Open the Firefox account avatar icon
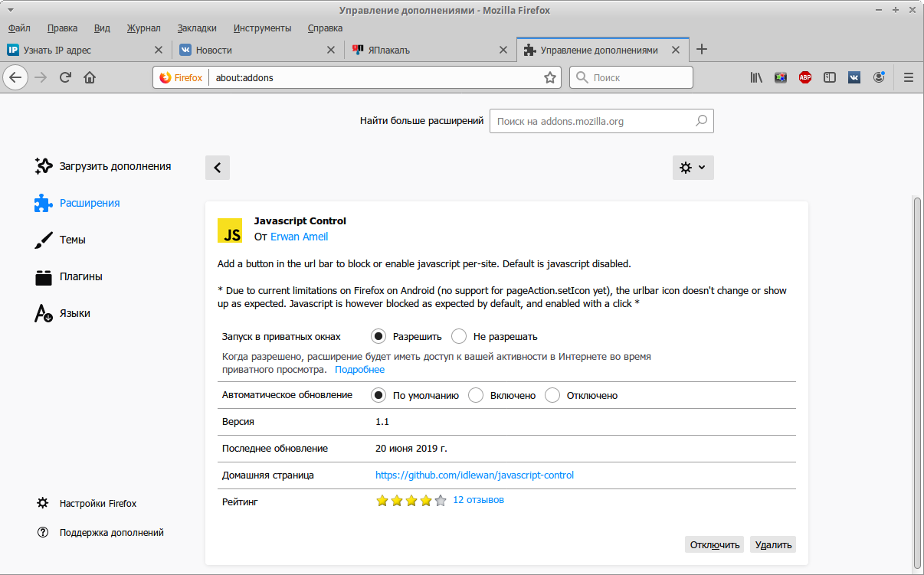Image resolution: width=924 pixels, height=575 pixels. click(x=879, y=77)
